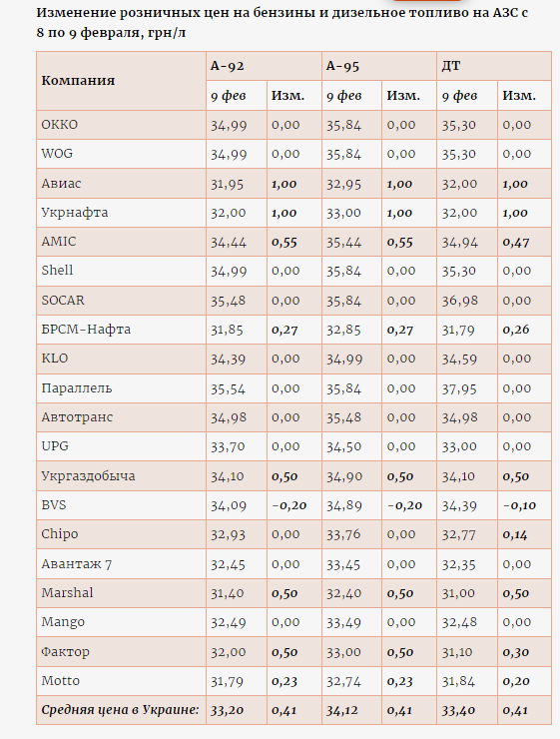Click the Chipo diesel change 0,14
This screenshot has width=560, height=739.
pos(515,534)
